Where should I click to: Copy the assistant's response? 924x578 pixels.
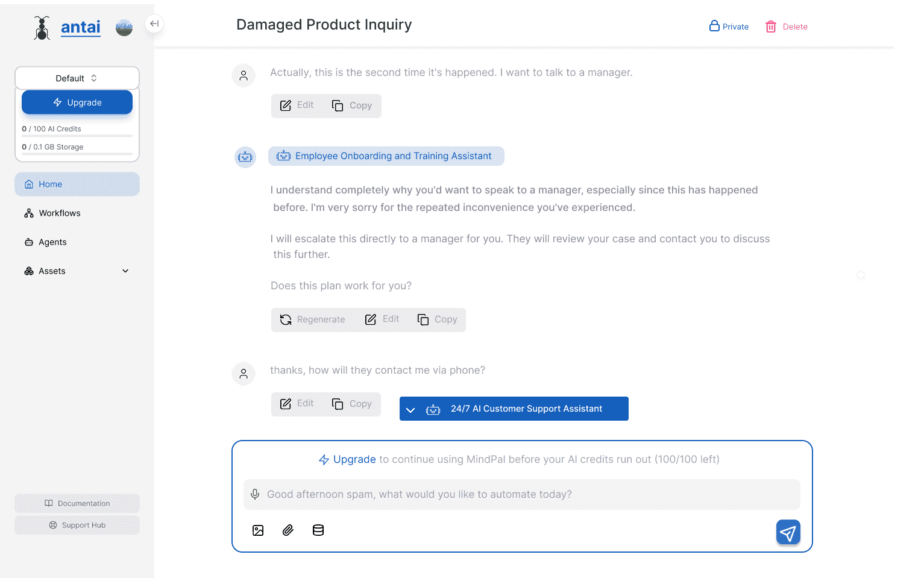[438, 319]
